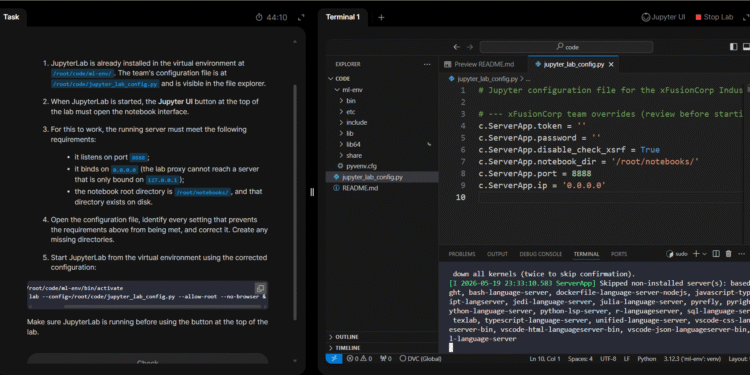Click the notebook_dir line in editor
Viewport: 750px width, 375px height.
coord(588,162)
